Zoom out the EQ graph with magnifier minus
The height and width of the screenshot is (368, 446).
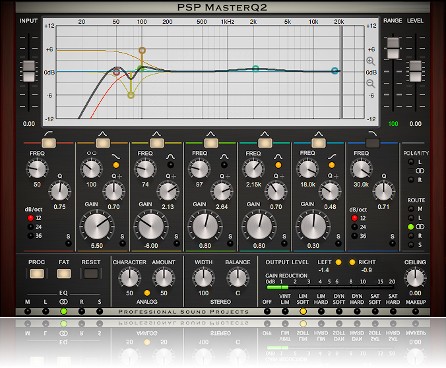coord(370,83)
